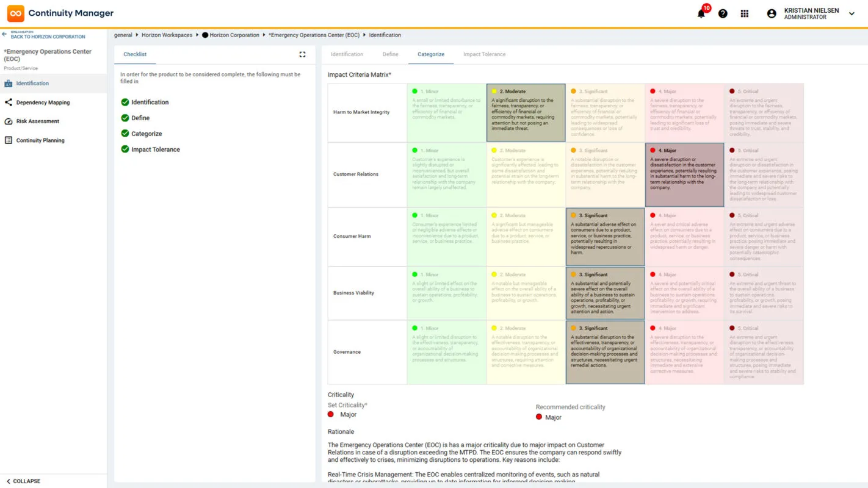Click the 'Customer Relations' row label
This screenshot has height=488, width=868.
click(356, 174)
